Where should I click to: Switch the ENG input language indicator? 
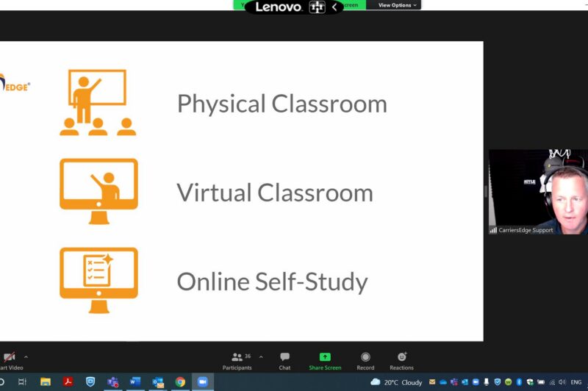click(x=576, y=382)
